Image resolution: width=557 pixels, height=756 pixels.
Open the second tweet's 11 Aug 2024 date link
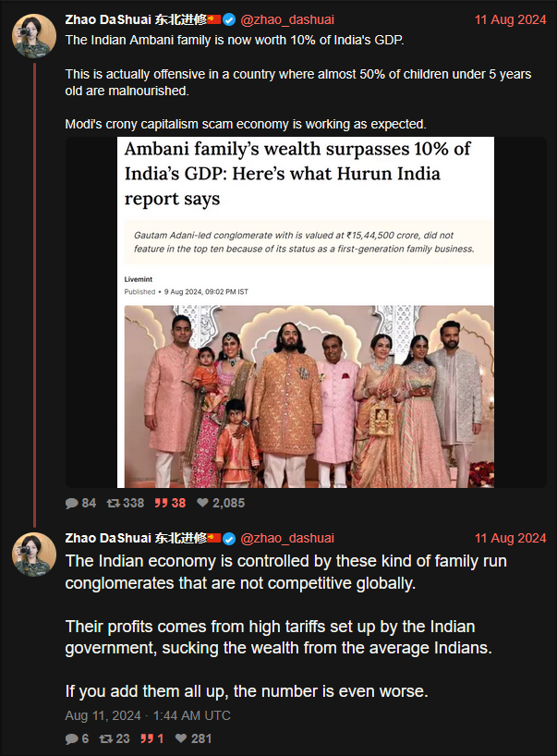[510, 539]
